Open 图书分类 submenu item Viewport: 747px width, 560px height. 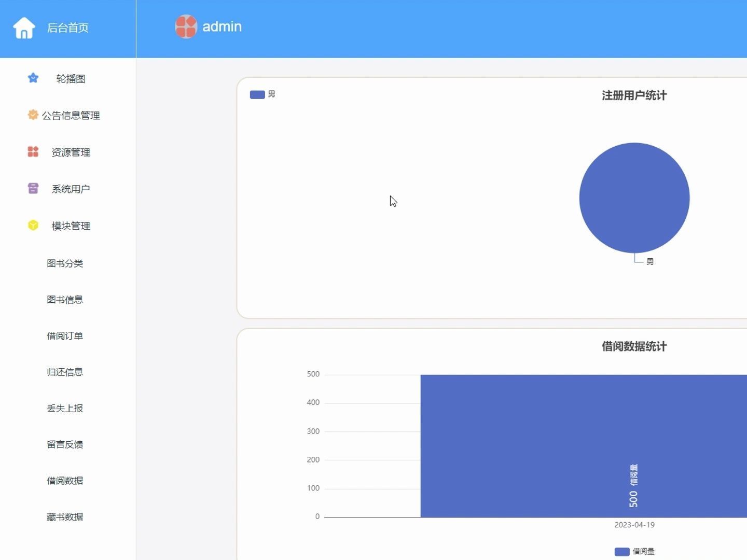point(65,263)
